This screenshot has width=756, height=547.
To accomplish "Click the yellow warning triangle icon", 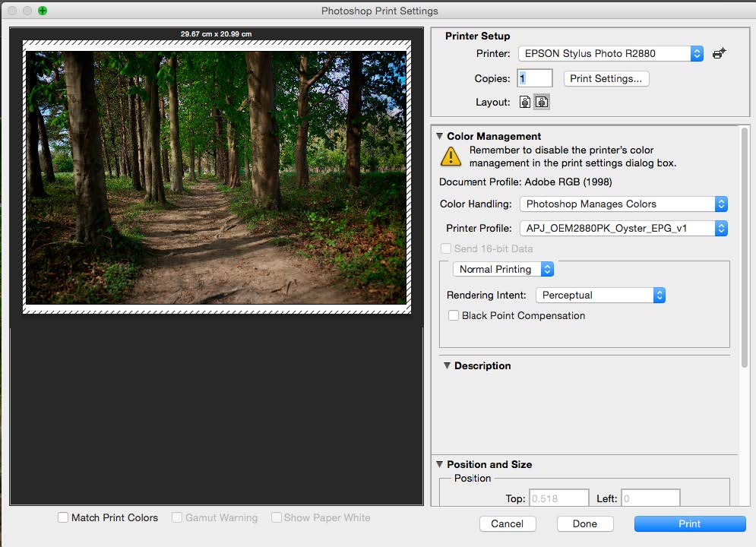I will click(451, 157).
